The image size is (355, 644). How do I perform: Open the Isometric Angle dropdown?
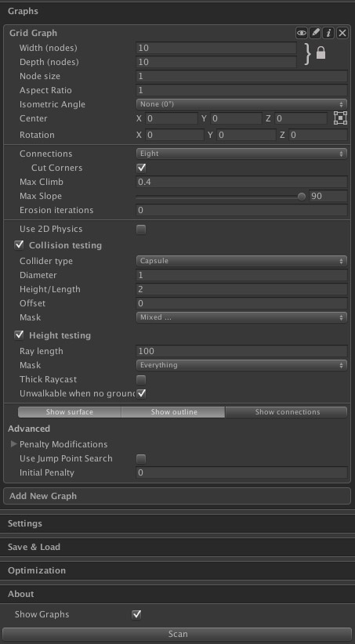point(241,104)
